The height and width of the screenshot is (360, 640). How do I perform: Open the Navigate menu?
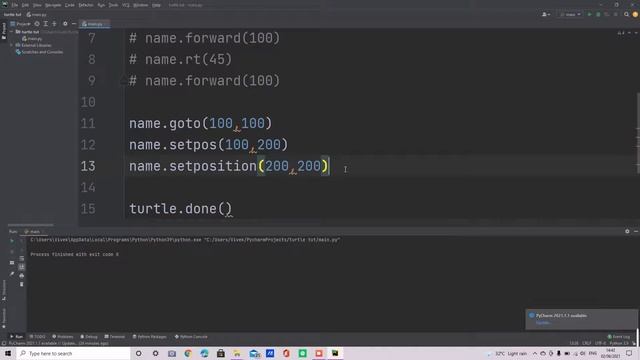pyautogui.click(x=53, y=5)
